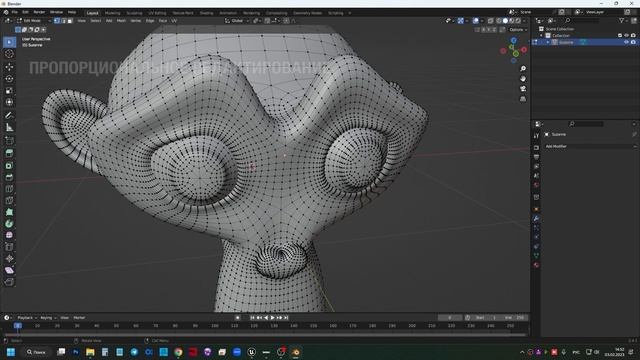Open the Mesh menu
Screen dimensions: 640x360
[x=121, y=20]
